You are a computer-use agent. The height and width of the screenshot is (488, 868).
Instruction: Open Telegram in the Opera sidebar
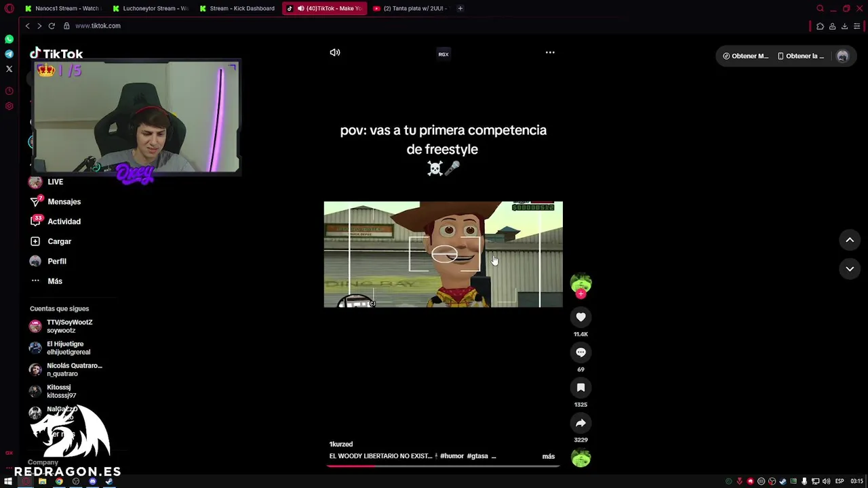click(9, 54)
